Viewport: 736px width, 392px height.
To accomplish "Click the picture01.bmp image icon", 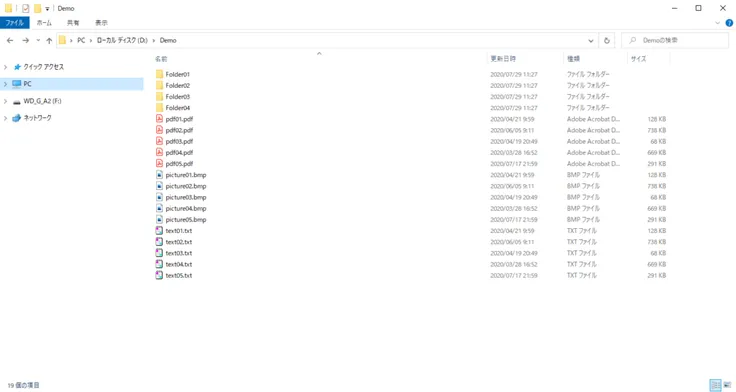I will 160,175.
